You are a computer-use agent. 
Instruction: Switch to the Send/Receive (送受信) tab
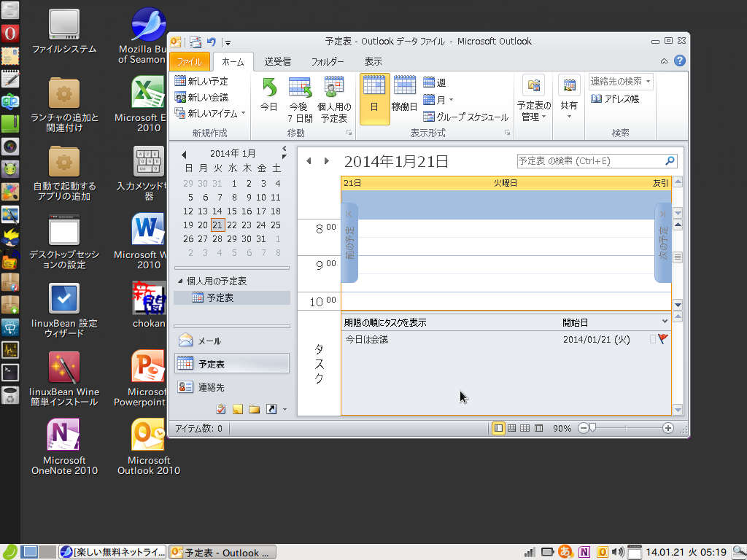(x=278, y=61)
